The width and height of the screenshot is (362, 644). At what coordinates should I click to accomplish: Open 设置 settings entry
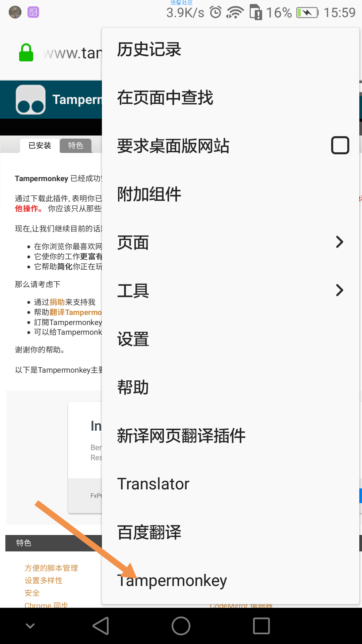click(x=231, y=339)
